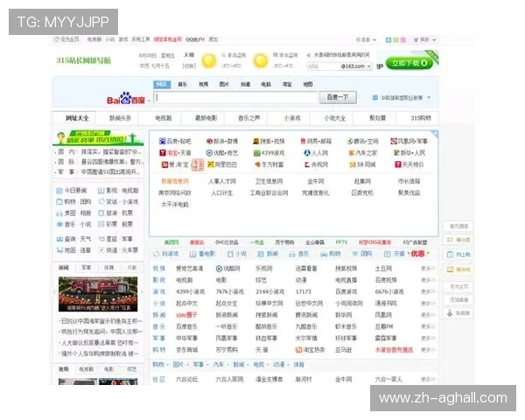
Task: Select the 图片 search tab
Action: coord(224,84)
